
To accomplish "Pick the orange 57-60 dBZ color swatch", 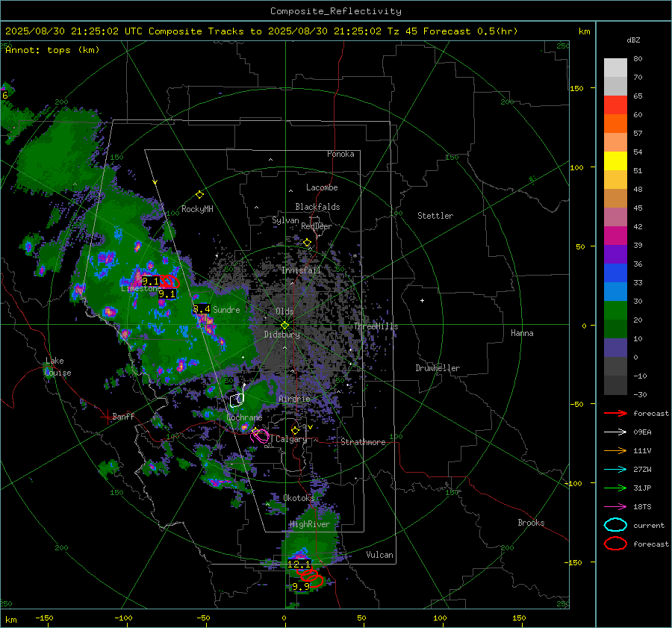I will [x=615, y=124].
